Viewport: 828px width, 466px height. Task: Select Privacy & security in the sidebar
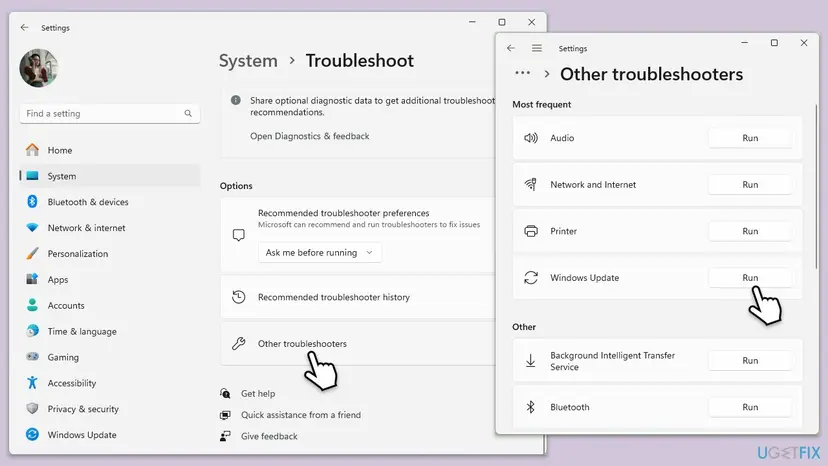click(110, 409)
